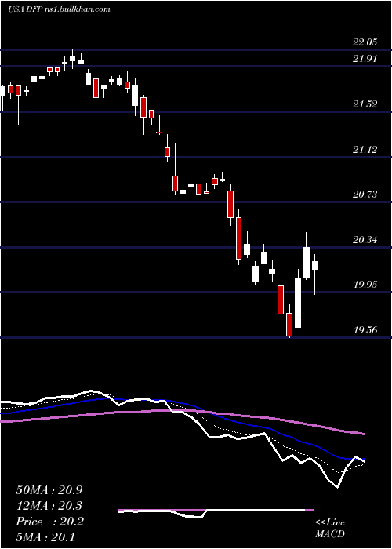Click the 20.73 price level label
Screen dimensions: 392x549
pos(365,195)
